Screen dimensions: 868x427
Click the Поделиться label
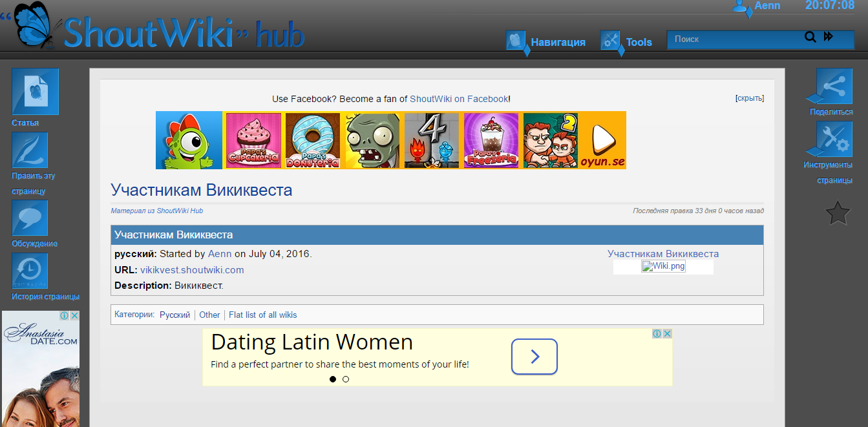831,112
